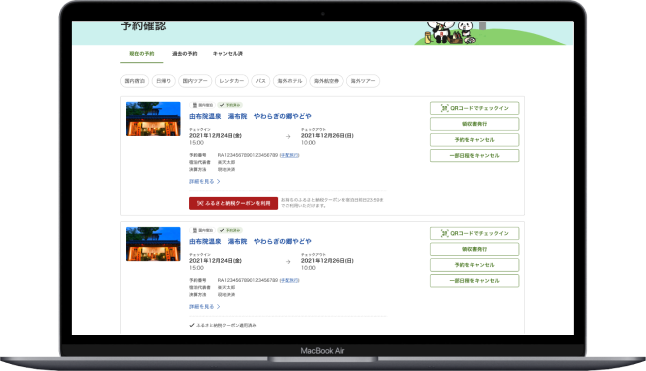Click 予約をキャンセル in second reservation card
Image resolution: width=646 pixels, height=371 pixels.
[x=475, y=265]
